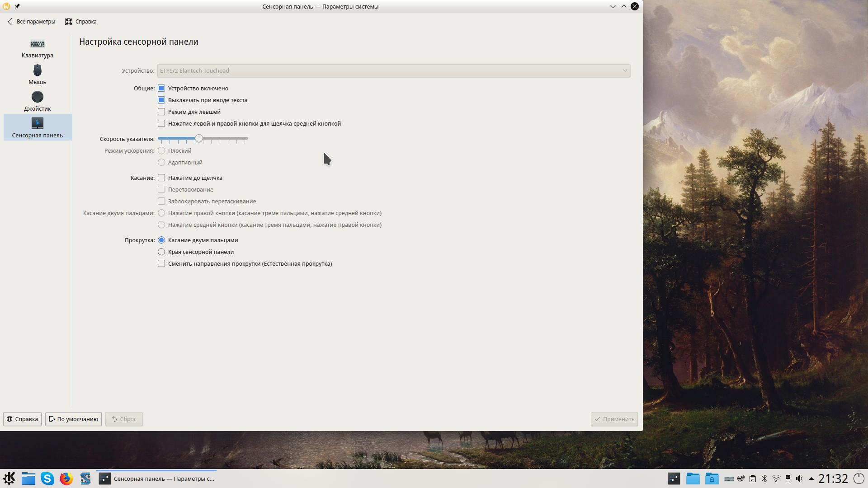
Task: Launch Firefox from the taskbar
Action: (66, 479)
